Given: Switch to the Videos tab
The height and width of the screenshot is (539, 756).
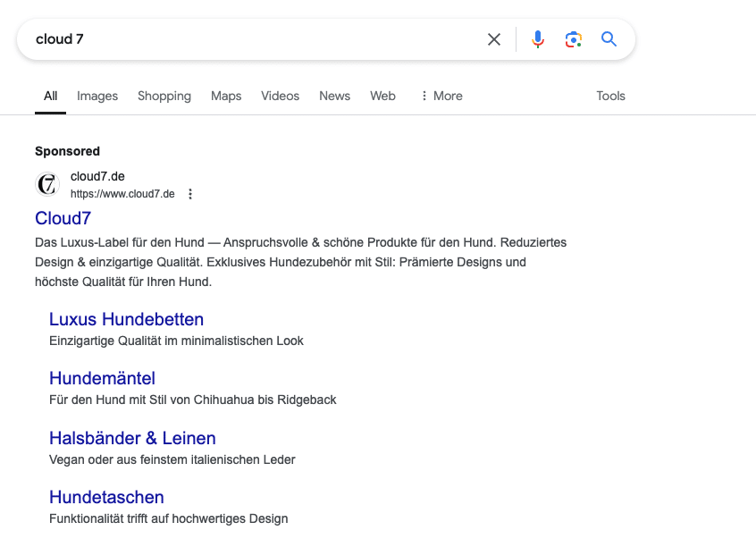Looking at the screenshot, I should click(280, 96).
